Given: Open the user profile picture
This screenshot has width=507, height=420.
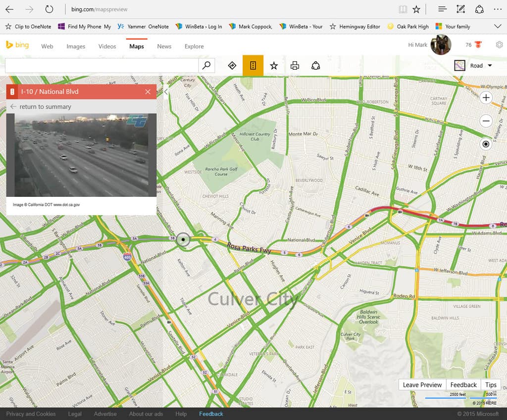Looking at the screenshot, I should click(441, 45).
